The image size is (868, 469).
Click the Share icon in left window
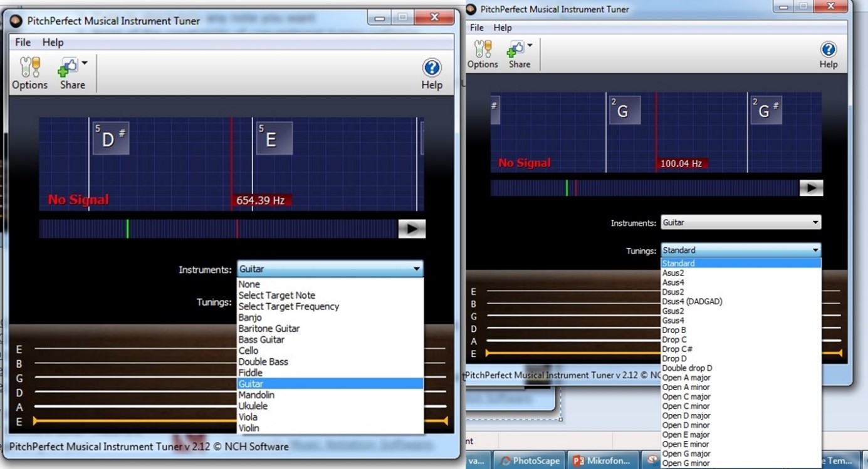[x=69, y=73]
